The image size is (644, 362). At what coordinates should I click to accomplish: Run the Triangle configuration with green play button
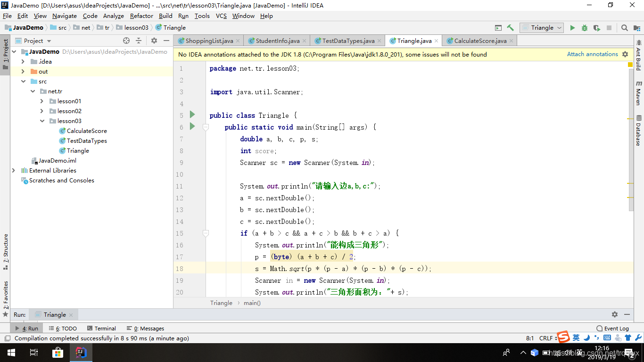(572, 28)
